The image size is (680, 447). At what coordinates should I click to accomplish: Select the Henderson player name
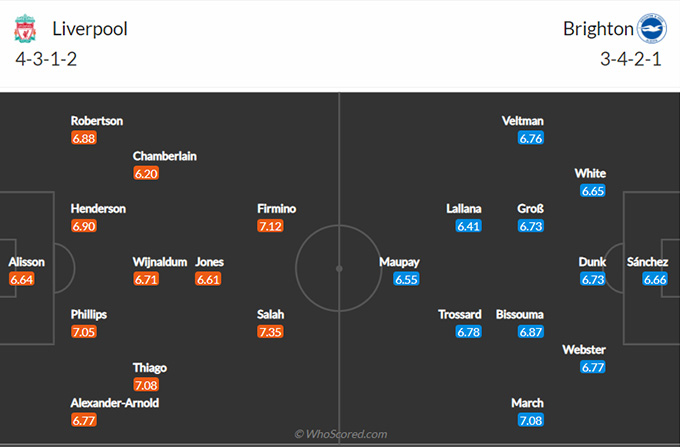(98, 209)
